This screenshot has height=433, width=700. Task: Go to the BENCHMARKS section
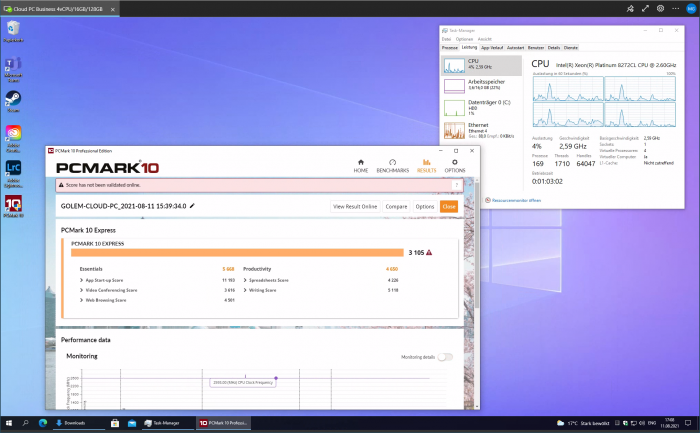pyautogui.click(x=392, y=166)
